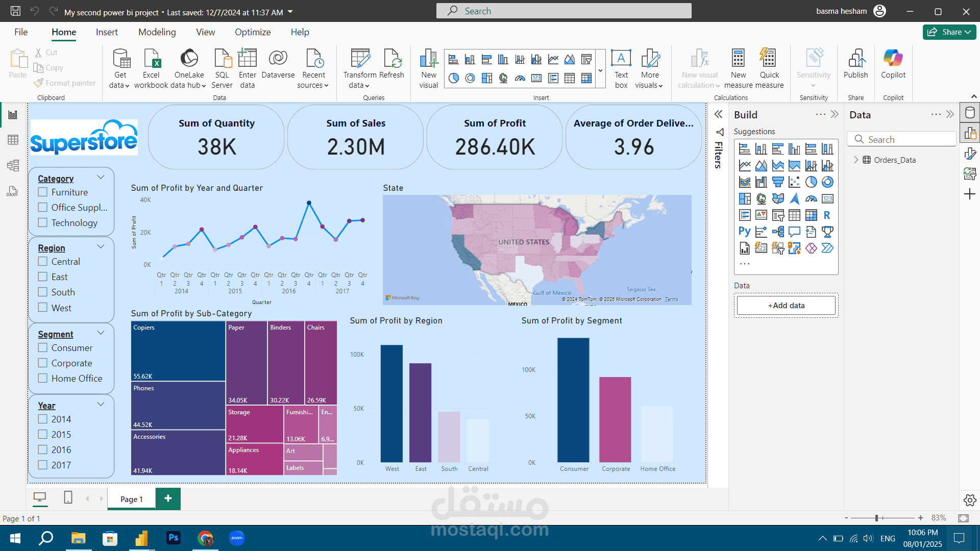The image size is (980, 551).
Task: Open the View ribbon tab
Action: (205, 32)
